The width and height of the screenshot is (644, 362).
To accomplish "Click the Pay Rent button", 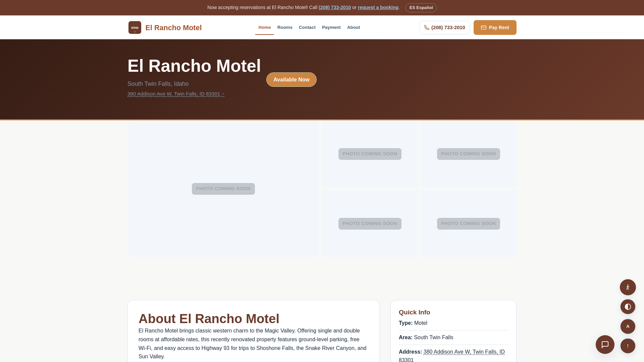I will (x=495, y=27).
